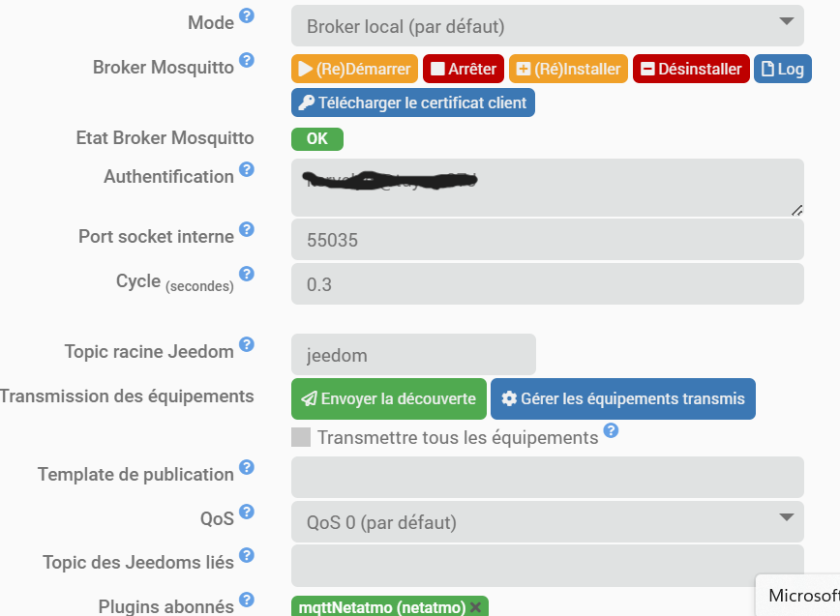Show help for Topic racine Jeedom

click(247, 344)
